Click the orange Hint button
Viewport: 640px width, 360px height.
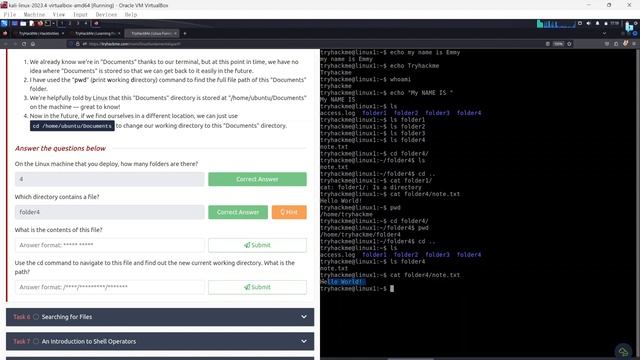click(x=289, y=212)
